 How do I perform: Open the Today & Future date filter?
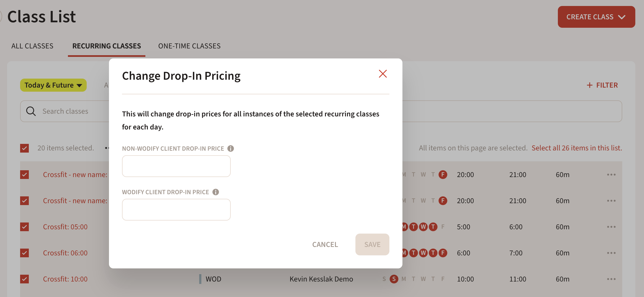tap(53, 85)
